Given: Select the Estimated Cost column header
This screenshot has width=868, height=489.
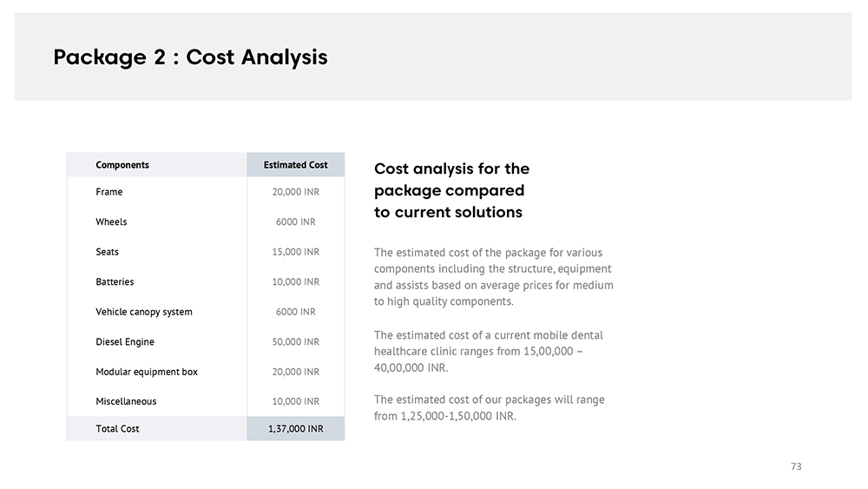Looking at the screenshot, I should pos(295,165).
